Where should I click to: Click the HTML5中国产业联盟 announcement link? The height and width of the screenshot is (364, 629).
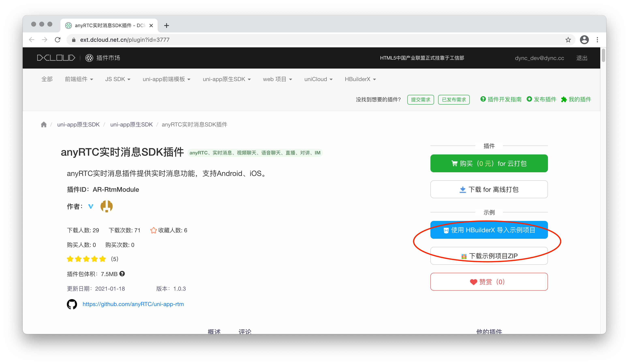pyautogui.click(x=422, y=58)
